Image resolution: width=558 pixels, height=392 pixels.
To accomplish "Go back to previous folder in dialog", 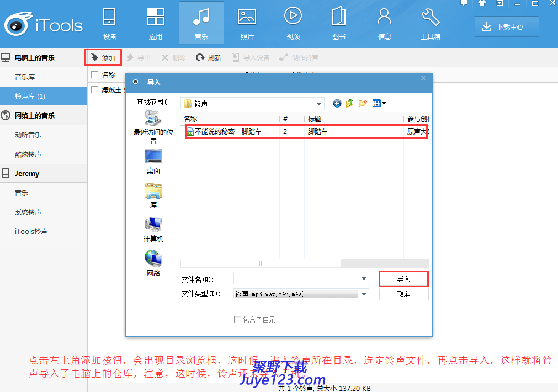I will point(337,104).
